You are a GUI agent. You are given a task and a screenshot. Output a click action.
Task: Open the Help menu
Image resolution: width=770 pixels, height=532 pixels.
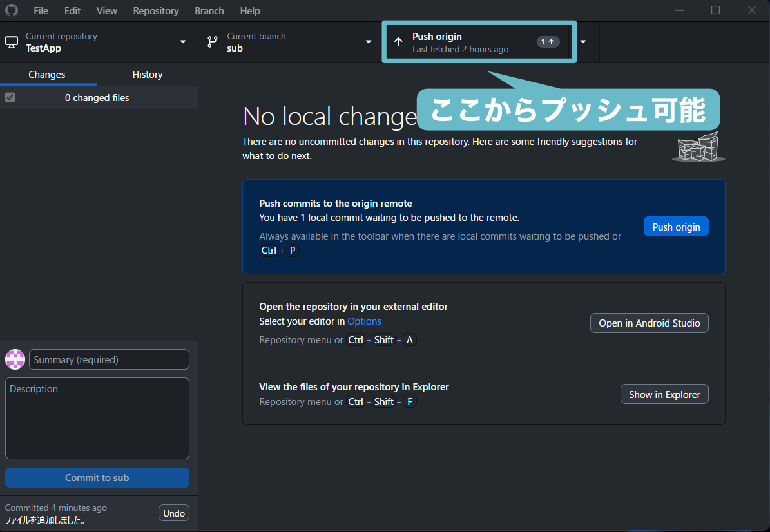(x=250, y=11)
